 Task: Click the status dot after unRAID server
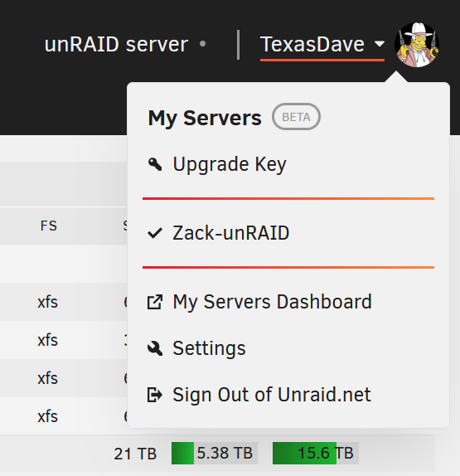[x=203, y=44]
